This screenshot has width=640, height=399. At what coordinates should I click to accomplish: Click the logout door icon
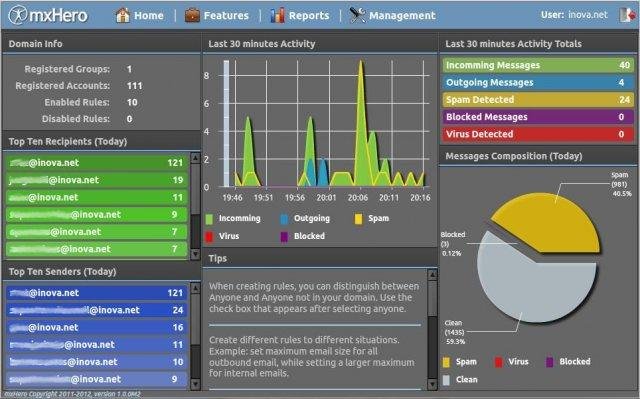tap(627, 15)
